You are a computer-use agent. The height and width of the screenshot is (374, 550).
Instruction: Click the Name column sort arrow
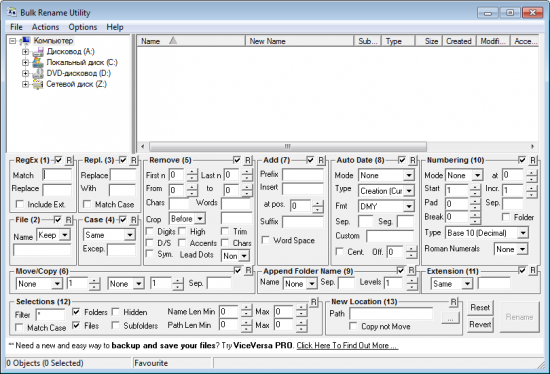point(173,41)
